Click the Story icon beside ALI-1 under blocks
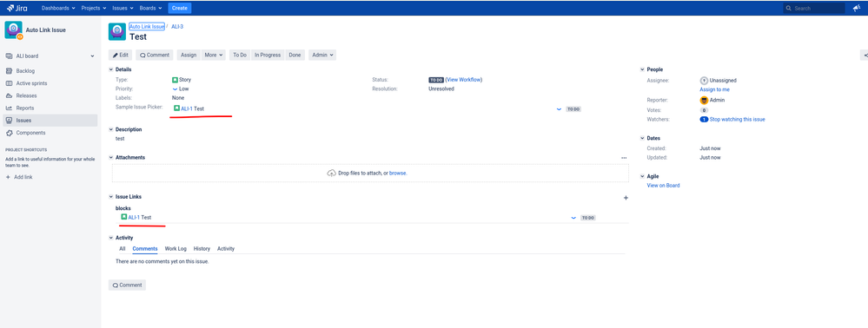Image resolution: width=868 pixels, height=328 pixels. (x=124, y=218)
